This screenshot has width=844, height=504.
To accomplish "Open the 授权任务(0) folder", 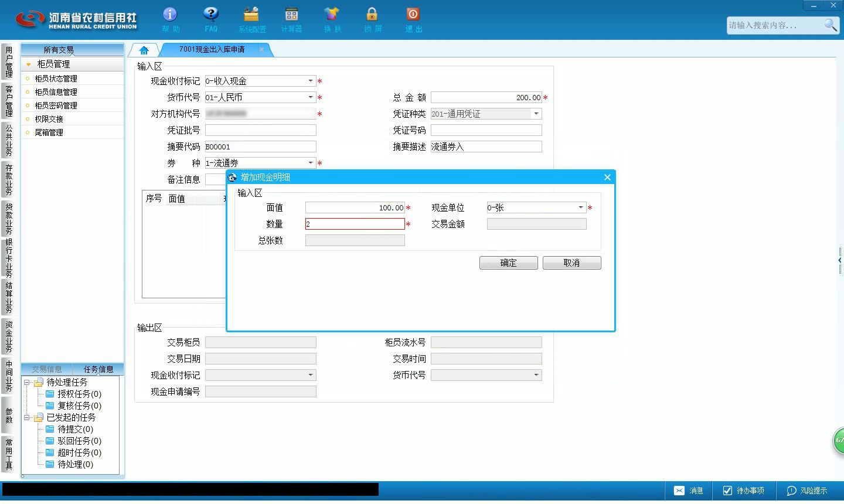I will pos(73,394).
